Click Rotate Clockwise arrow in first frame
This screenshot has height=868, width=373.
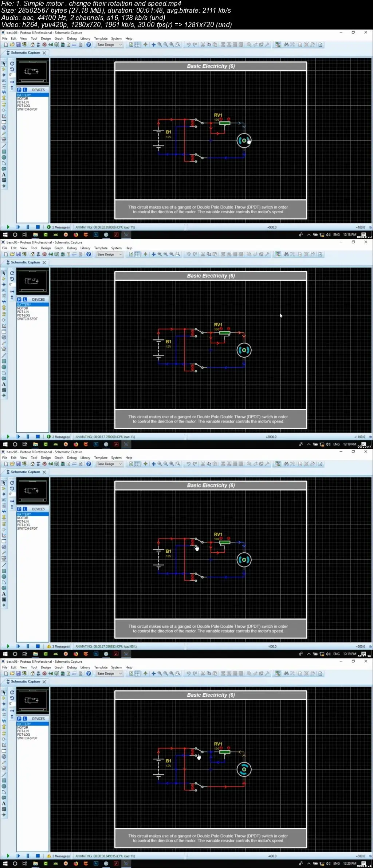click(x=12, y=63)
